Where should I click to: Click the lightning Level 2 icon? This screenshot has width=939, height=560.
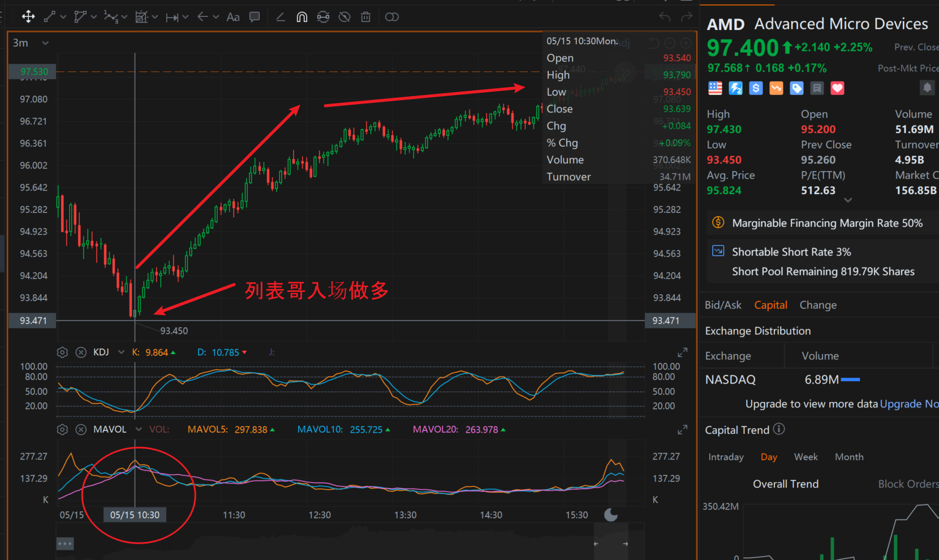pyautogui.click(x=735, y=88)
